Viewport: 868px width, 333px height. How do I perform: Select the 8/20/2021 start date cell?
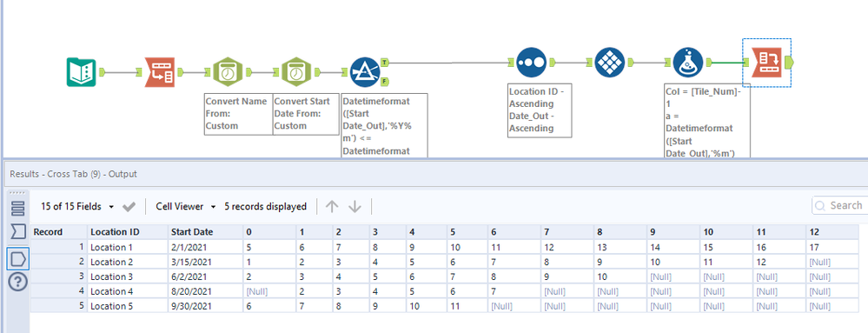coord(205,291)
